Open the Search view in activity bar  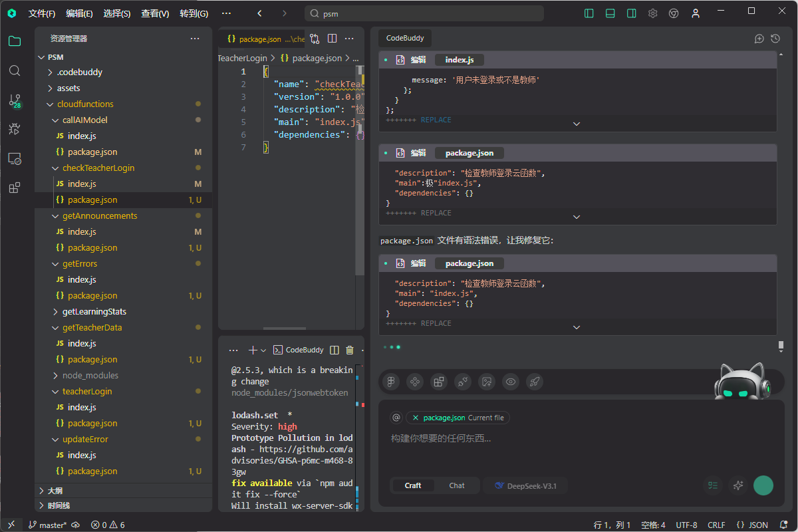pos(15,68)
